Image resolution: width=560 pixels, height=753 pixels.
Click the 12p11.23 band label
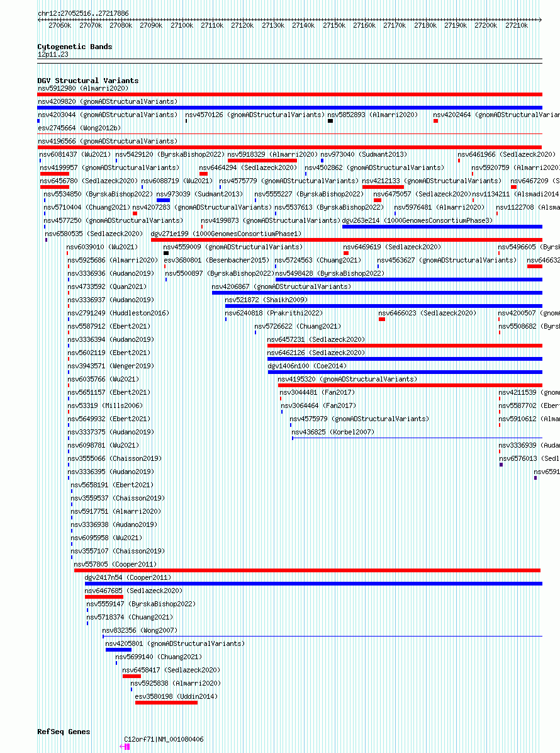tap(53, 55)
